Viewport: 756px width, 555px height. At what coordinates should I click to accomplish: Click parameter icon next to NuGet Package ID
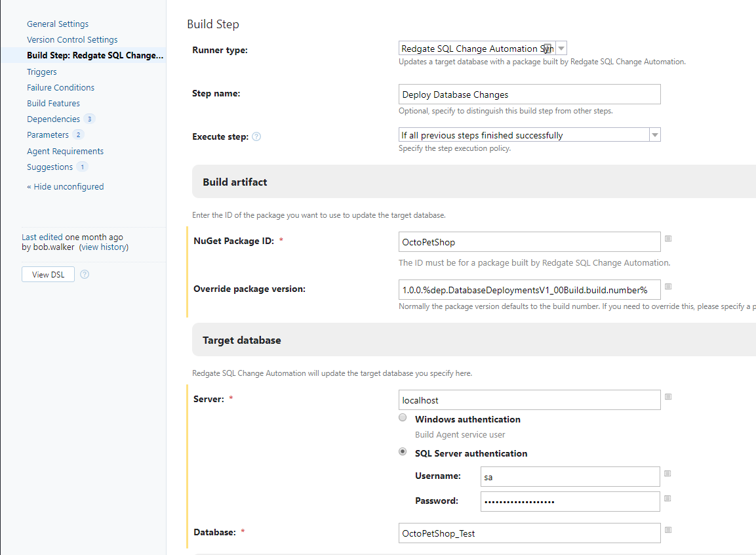pos(668,239)
